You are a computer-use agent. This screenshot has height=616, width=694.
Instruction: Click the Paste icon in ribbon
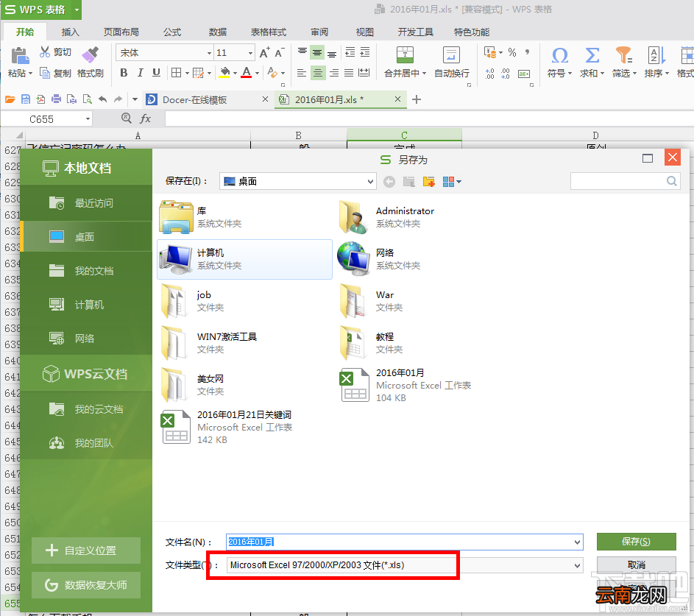[19, 56]
